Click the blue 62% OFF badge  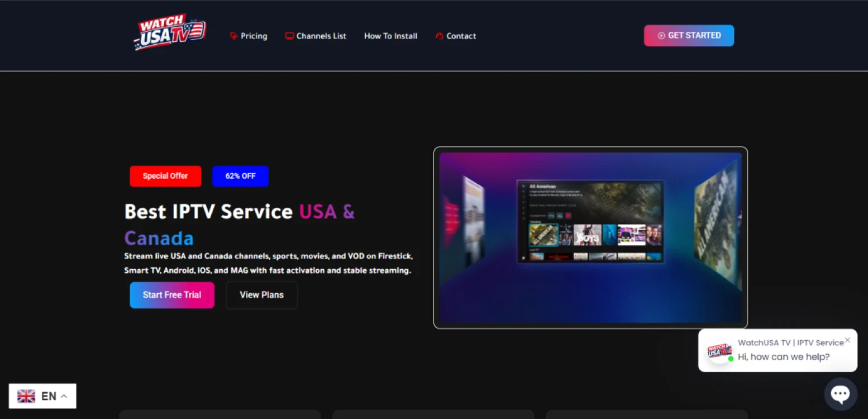click(240, 176)
